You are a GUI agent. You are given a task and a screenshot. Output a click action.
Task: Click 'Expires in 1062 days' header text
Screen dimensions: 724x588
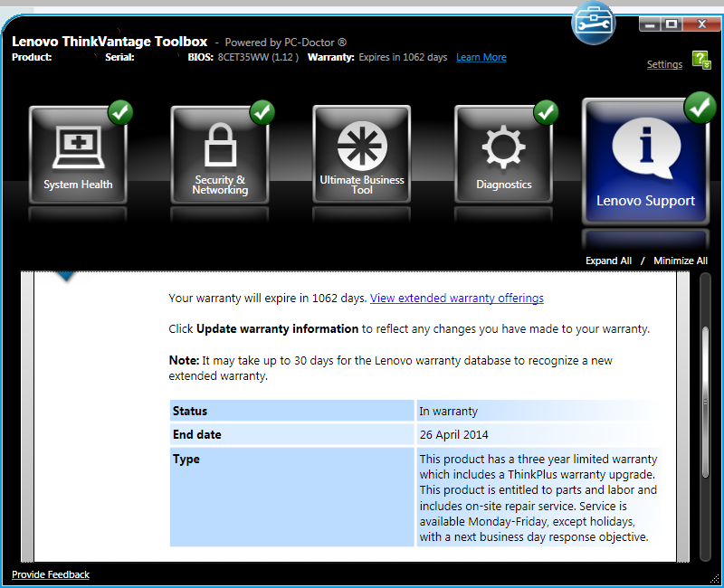coord(403,57)
